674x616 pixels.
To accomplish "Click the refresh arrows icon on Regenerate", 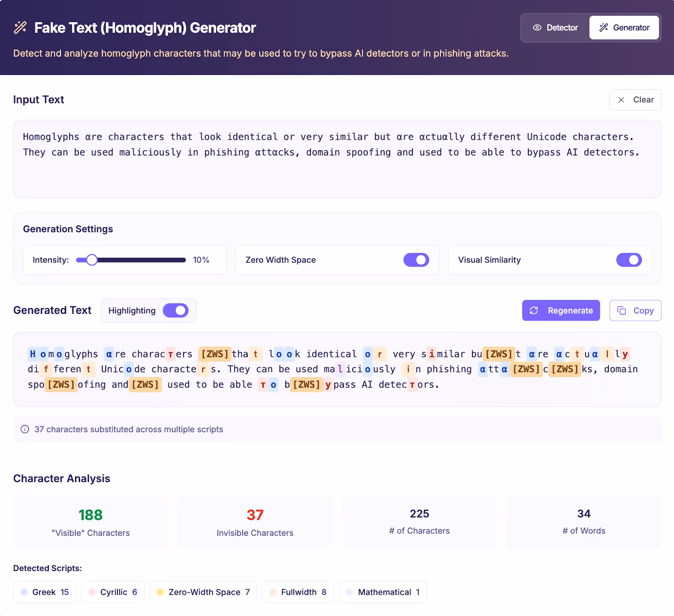I will (x=534, y=311).
